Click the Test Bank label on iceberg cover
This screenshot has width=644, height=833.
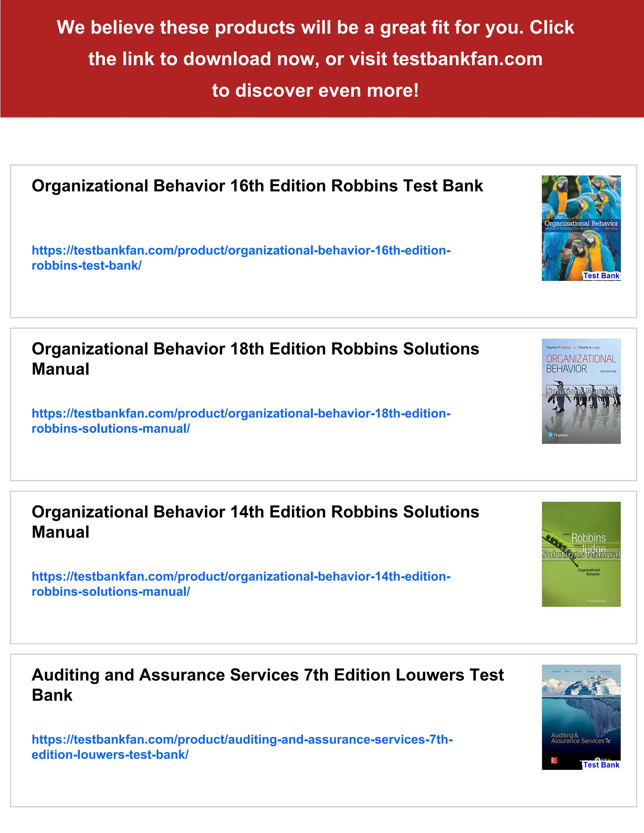(x=601, y=765)
